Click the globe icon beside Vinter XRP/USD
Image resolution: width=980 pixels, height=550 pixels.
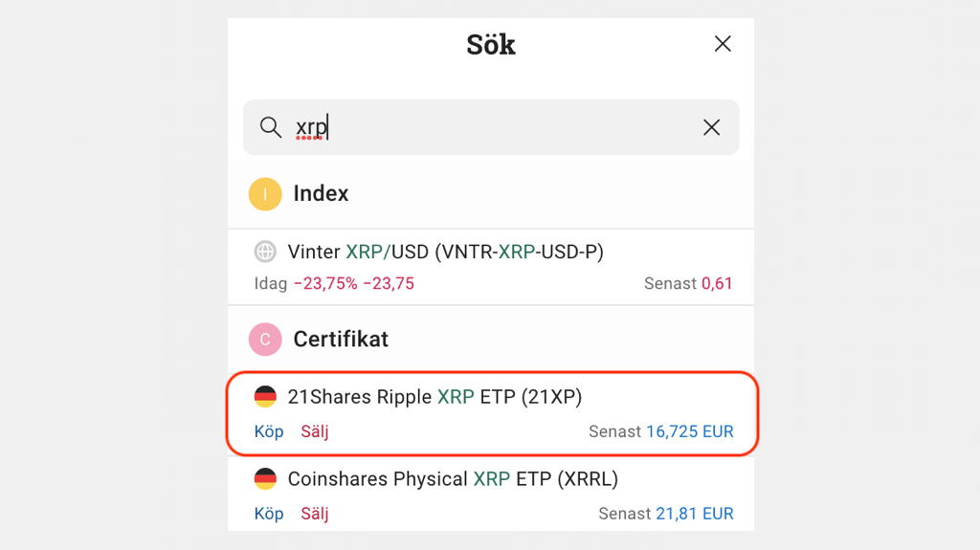click(265, 252)
